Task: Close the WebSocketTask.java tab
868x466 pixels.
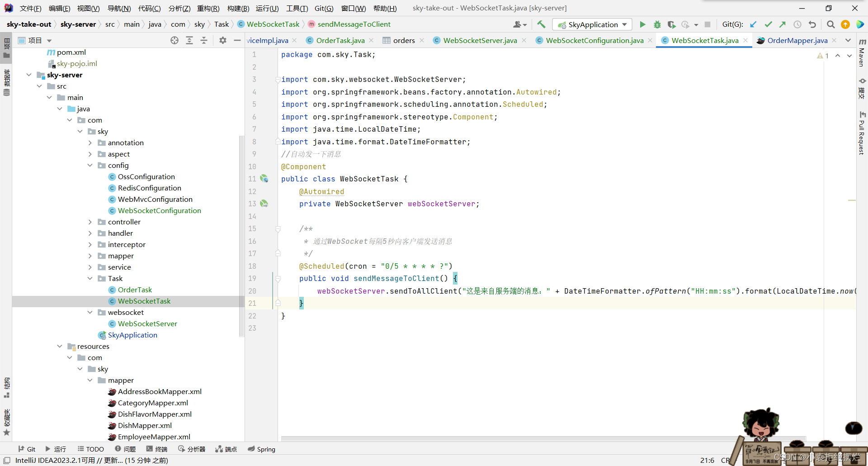Action: click(745, 40)
